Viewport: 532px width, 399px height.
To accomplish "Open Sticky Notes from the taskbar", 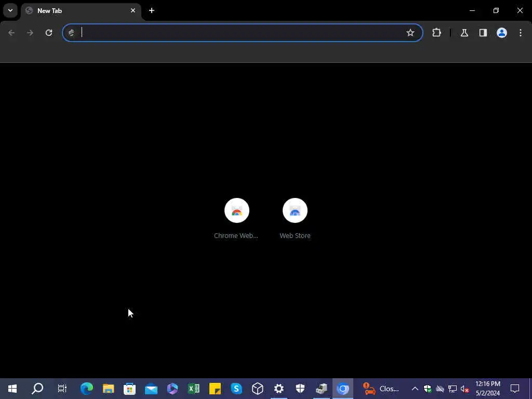I will pyautogui.click(x=215, y=389).
